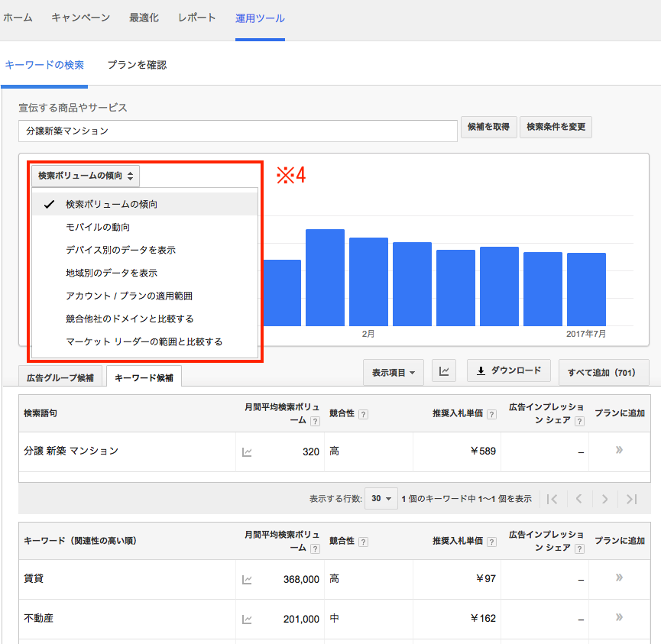Focus the product/service input with 分譲新築マンション
Screen dimensions: 661x644
238,131
